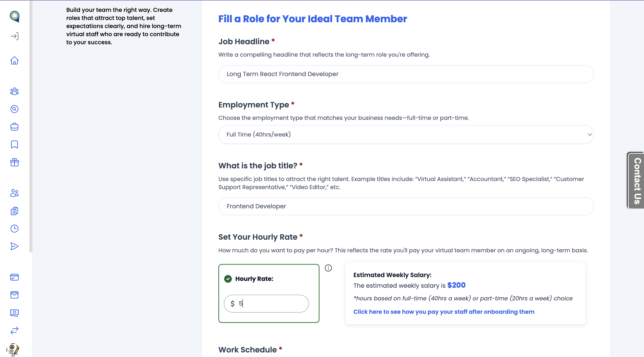Open the clock time tracking icon
This screenshot has height=357, width=644.
pos(14,229)
